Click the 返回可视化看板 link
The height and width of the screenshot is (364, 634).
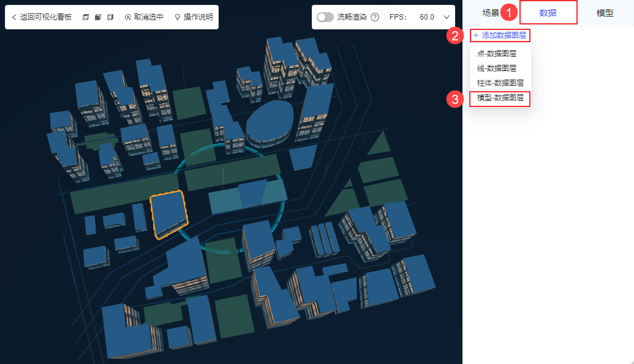tap(46, 17)
